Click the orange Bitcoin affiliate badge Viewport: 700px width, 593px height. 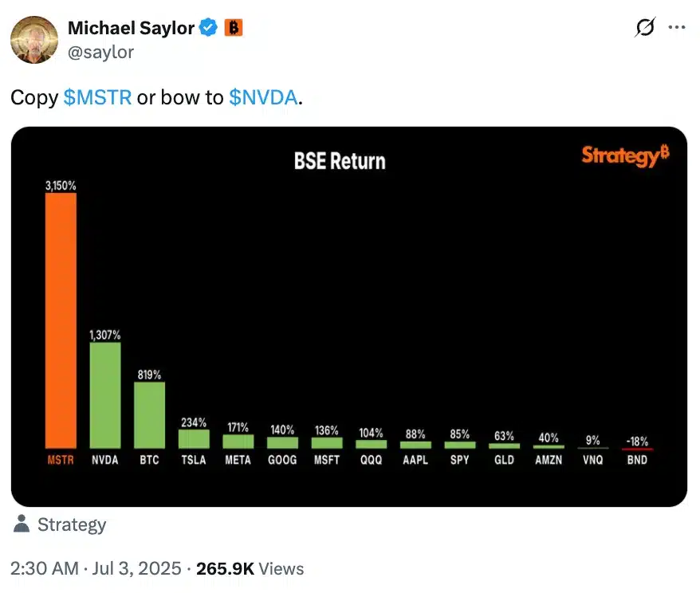(233, 28)
